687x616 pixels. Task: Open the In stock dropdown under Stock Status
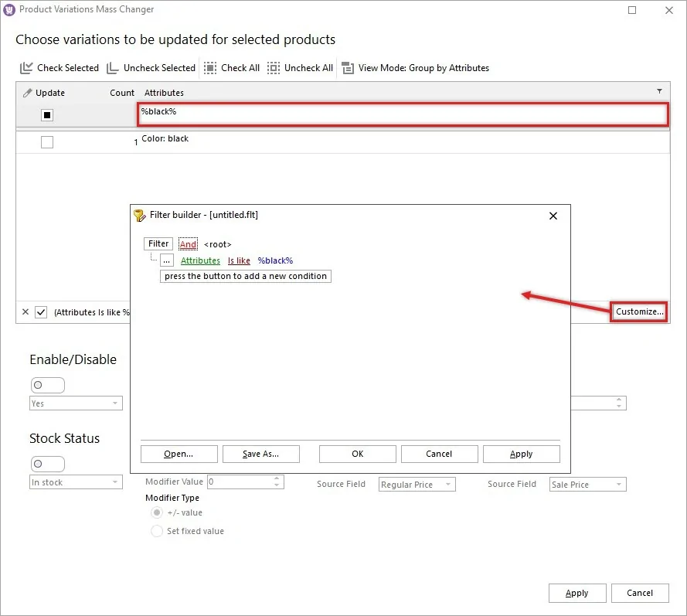point(75,482)
